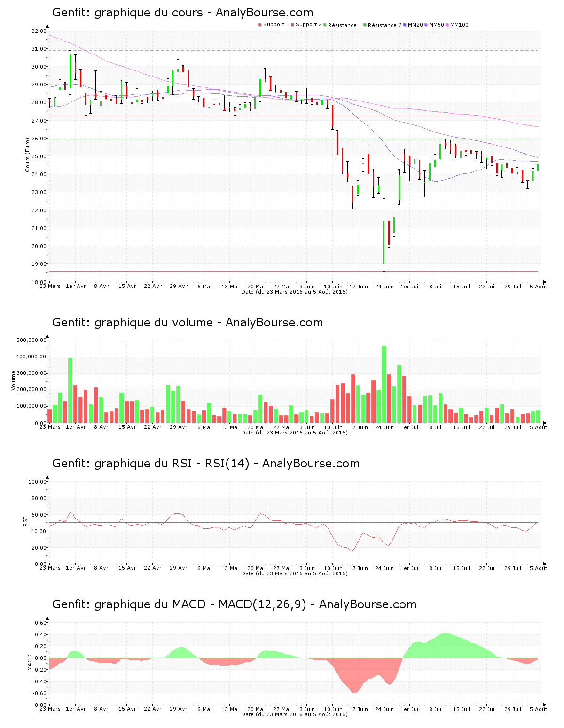Select the "Résistance 2" legend label
This screenshot has width=564, height=728.
(x=385, y=25)
